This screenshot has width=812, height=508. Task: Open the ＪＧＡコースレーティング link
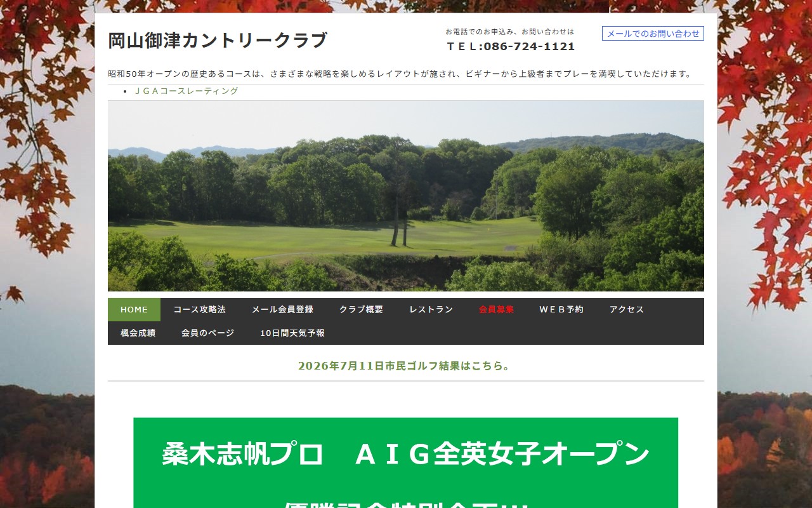[186, 91]
